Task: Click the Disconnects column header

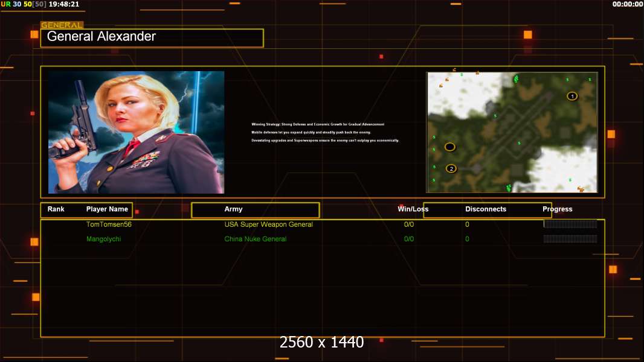Action: click(x=486, y=209)
